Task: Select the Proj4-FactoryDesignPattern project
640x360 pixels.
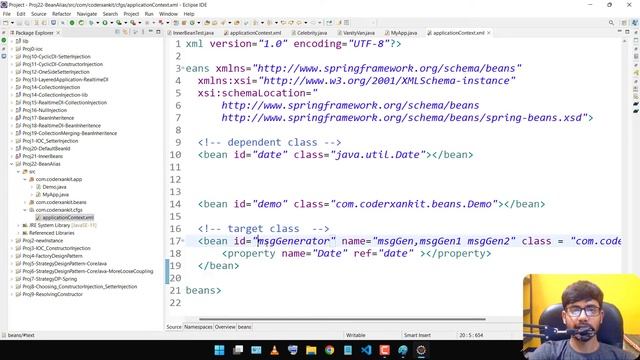Action: pyautogui.click(x=52, y=256)
